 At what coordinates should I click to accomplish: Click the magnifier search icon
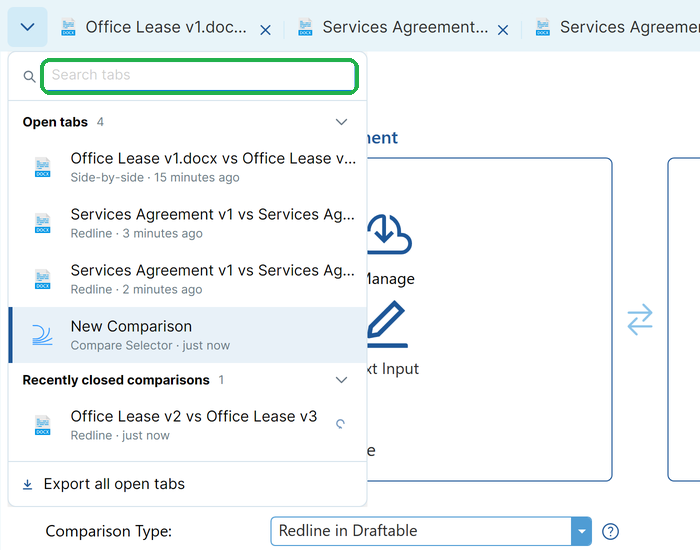click(29, 76)
